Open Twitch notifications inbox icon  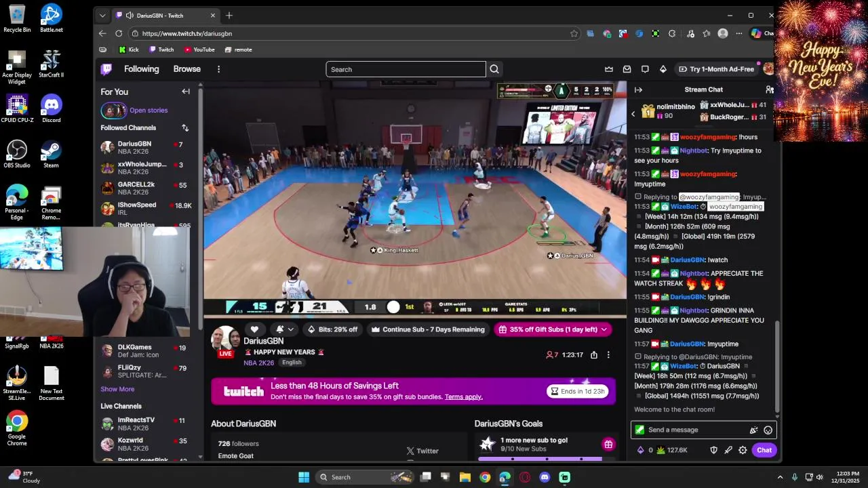point(627,69)
